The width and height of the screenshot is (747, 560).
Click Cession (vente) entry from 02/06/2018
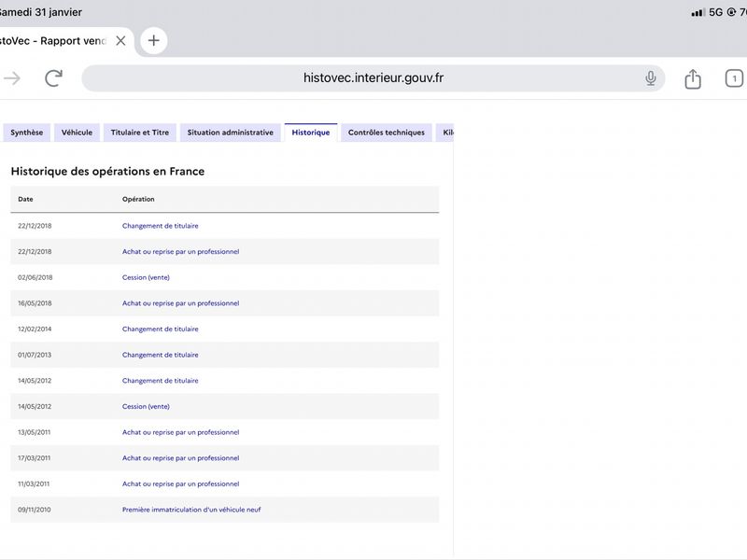click(x=146, y=277)
